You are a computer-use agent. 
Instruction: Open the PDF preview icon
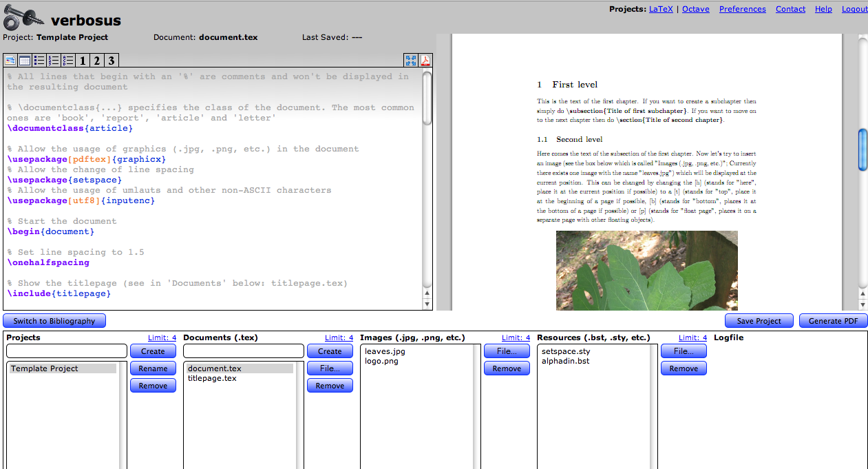point(425,60)
